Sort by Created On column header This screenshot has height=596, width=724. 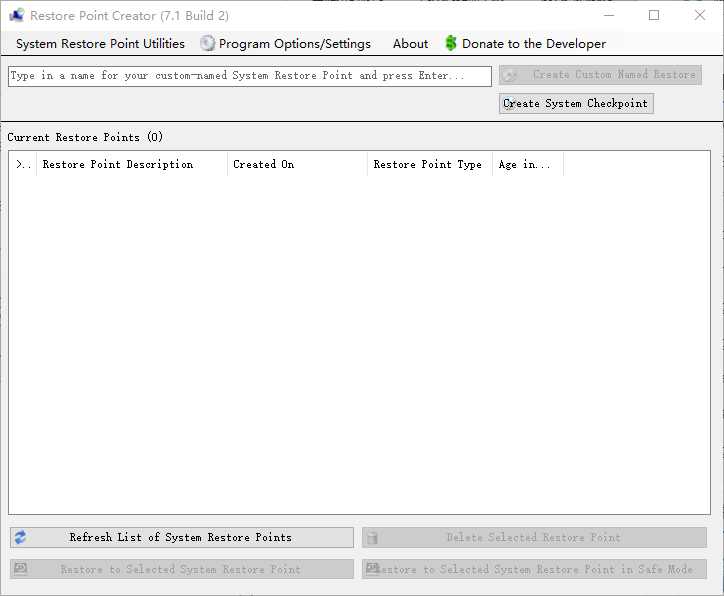pyautogui.click(x=297, y=164)
